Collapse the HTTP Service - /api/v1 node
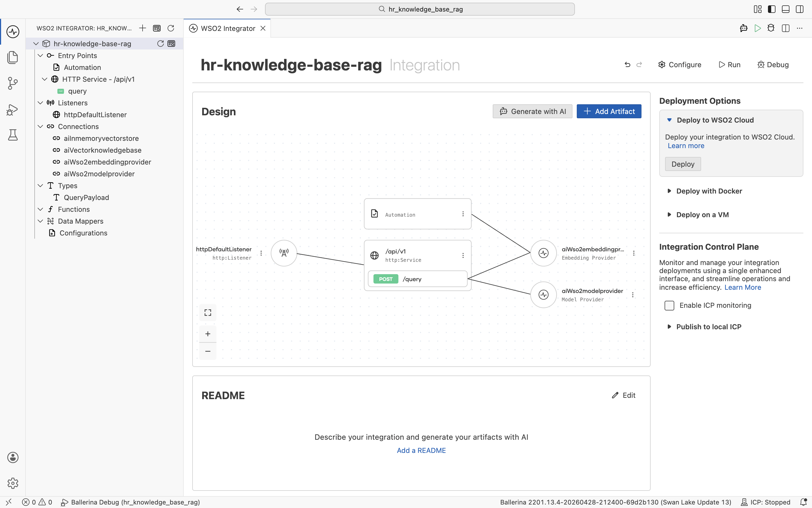 click(x=45, y=79)
